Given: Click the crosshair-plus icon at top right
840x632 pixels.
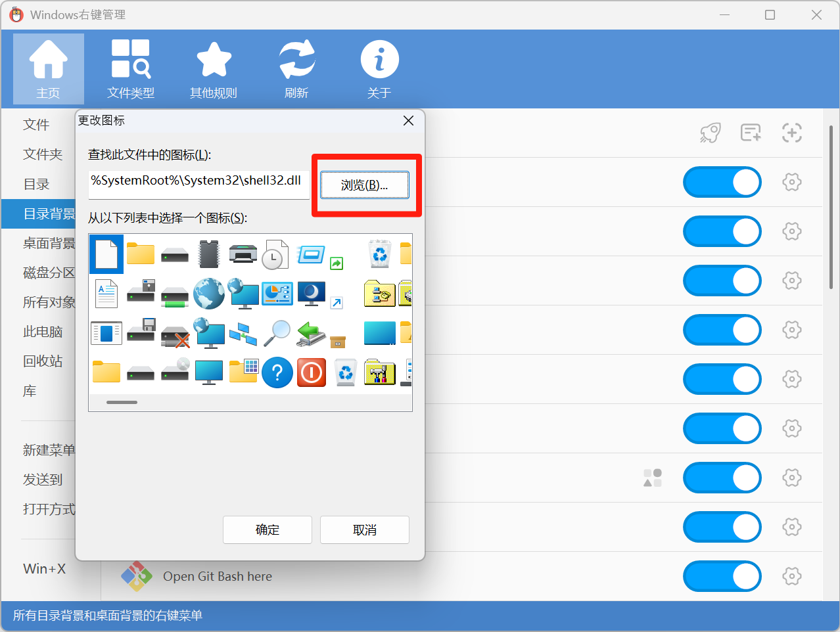Looking at the screenshot, I should (x=792, y=133).
